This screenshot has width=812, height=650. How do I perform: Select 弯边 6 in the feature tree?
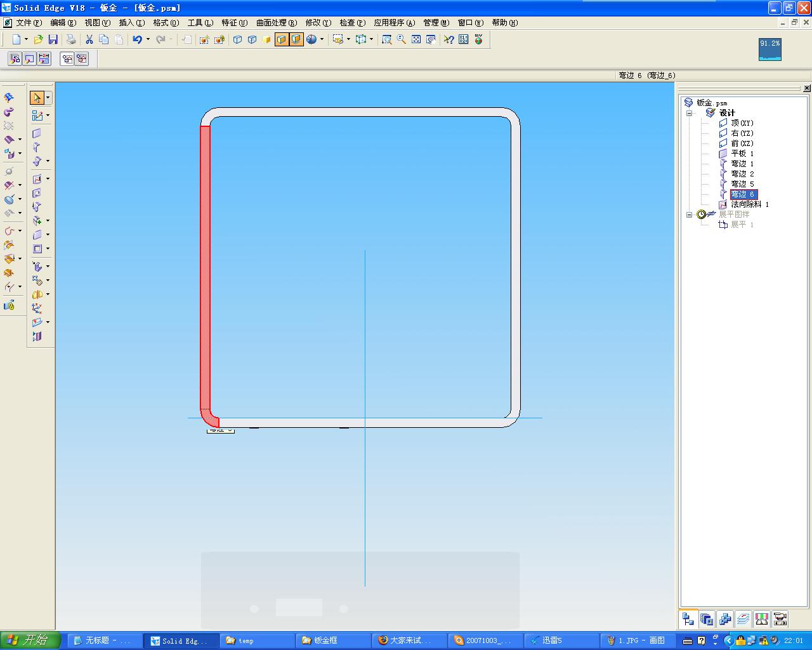(x=743, y=194)
